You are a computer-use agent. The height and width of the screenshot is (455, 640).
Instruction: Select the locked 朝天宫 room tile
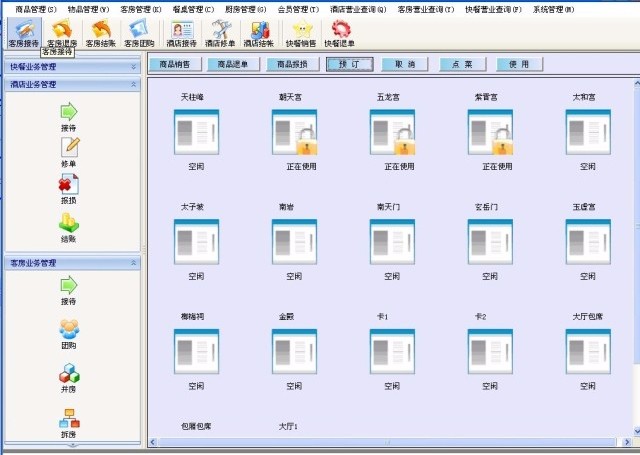click(x=294, y=132)
